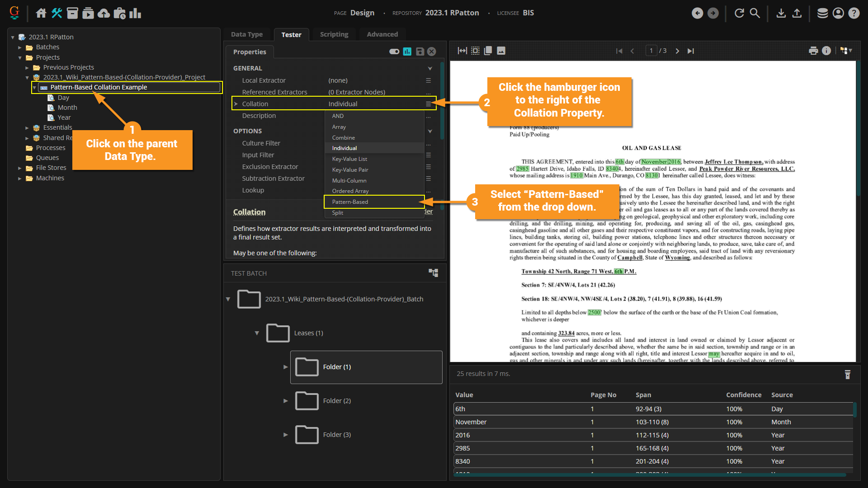Click the fit-width icon in document viewer
Viewport: 868px width, 488px height.
click(462, 51)
